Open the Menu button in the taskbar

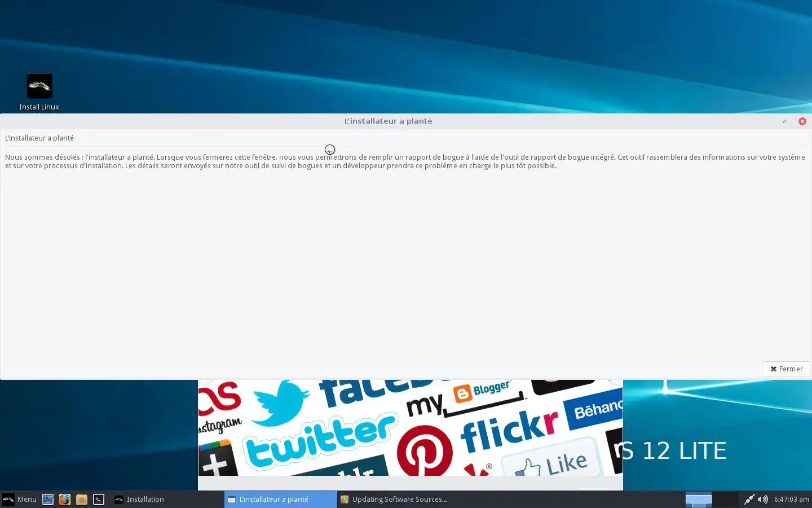(20, 499)
